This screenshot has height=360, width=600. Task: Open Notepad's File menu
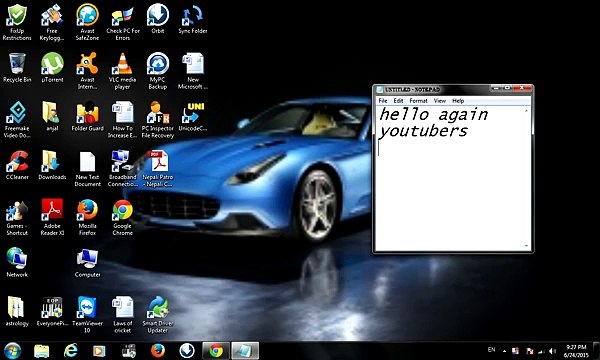(383, 101)
